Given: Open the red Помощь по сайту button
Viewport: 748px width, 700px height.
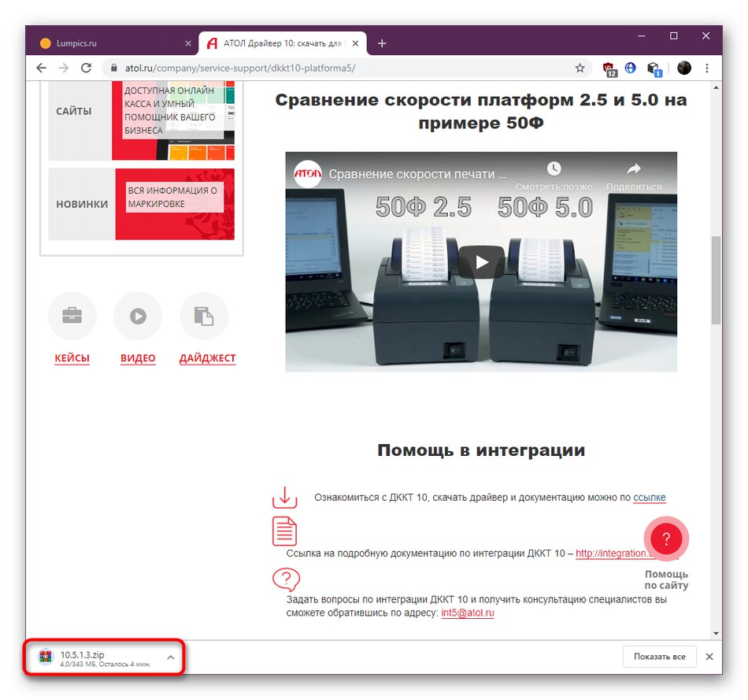Looking at the screenshot, I should tap(666, 539).
